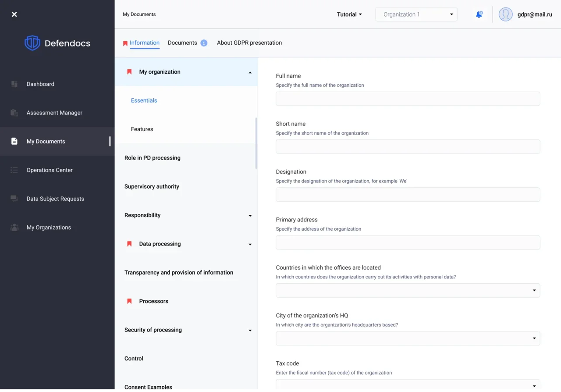The width and height of the screenshot is (561, 392).
Task: Open notifications via the bell icon
Action: [479, 14]
